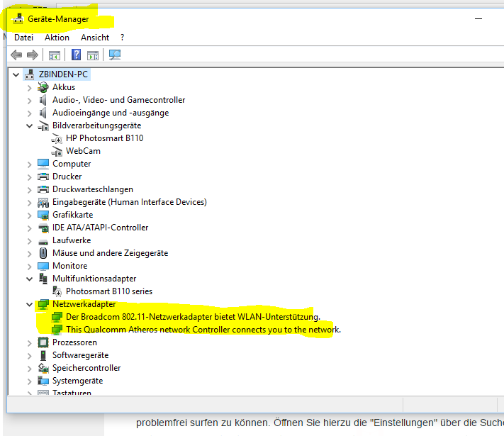
Task: Click the Systemgeräte folder icon
Action: (x=43, y=381)
